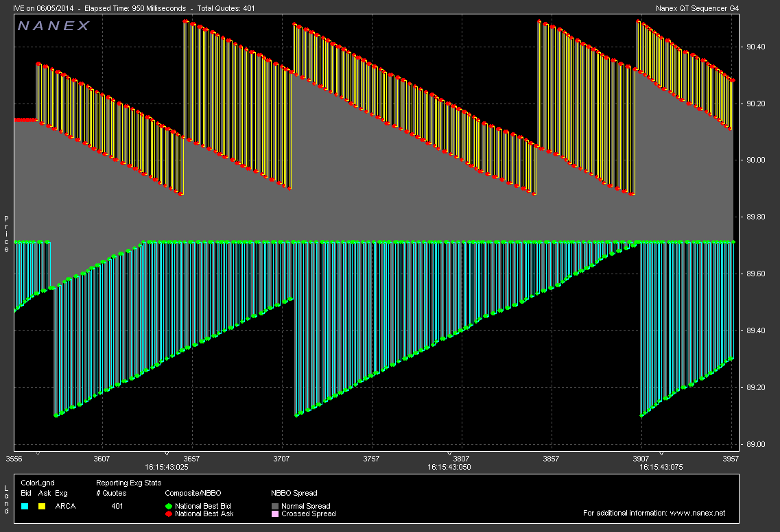Viewport: 780px width, 532px height.
Task: Click the 'Nanex QT Sequencer G4' title text
Action: pyautogui.click(x=698, y=8)
